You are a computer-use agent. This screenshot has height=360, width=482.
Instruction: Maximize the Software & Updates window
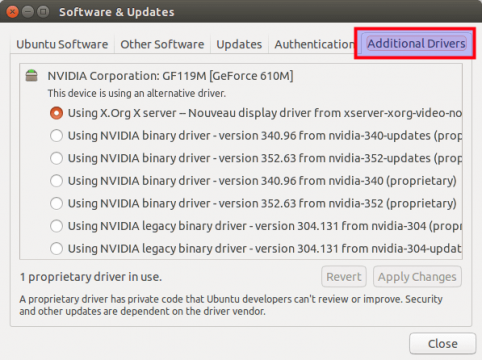43,12
